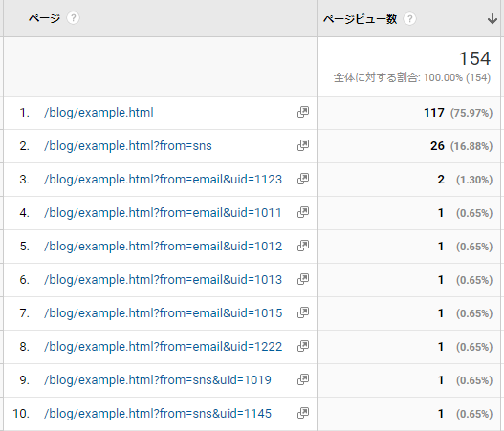Open external link icon for uid=1015 row

click(x=303, y=312)
